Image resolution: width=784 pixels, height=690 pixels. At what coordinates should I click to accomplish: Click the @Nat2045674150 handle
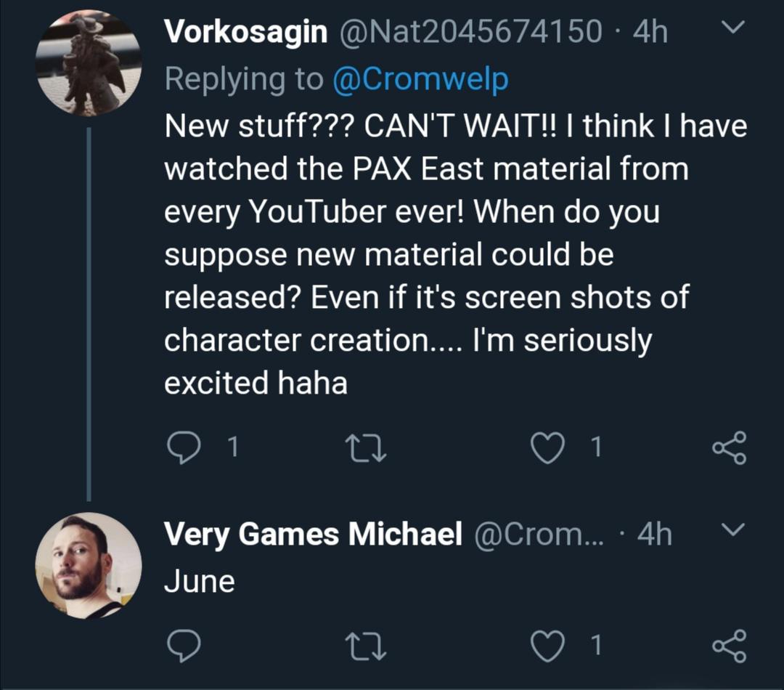coord(467,32)
